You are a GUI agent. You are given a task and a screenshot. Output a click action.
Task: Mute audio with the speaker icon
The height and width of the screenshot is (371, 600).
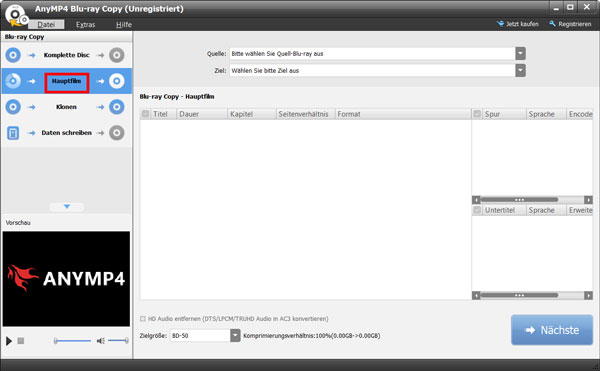click(x=101, y=341)
